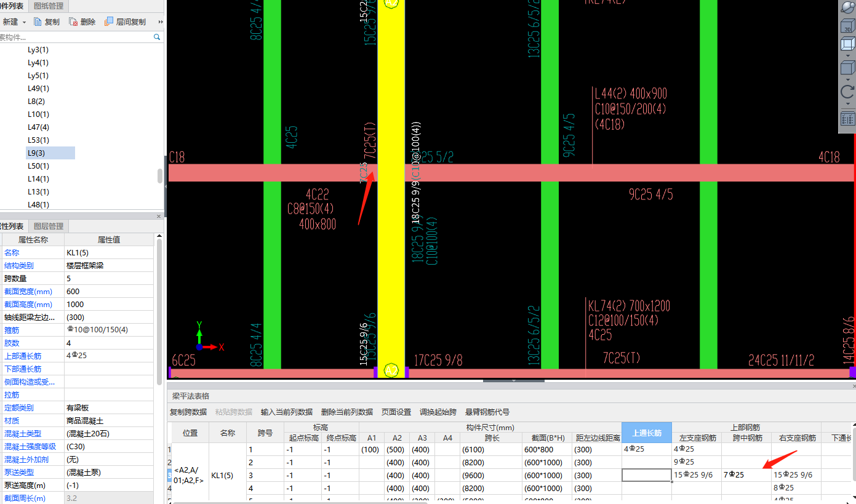This screenshot has width=856, height=504.
Task: Switch to 图纸管理 tab
Action: click(x=49, y=6)
